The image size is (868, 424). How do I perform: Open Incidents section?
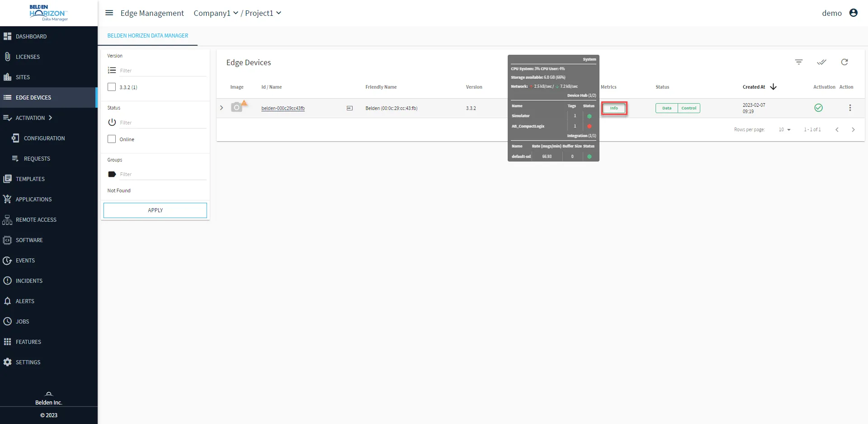[x=48, y=281]
